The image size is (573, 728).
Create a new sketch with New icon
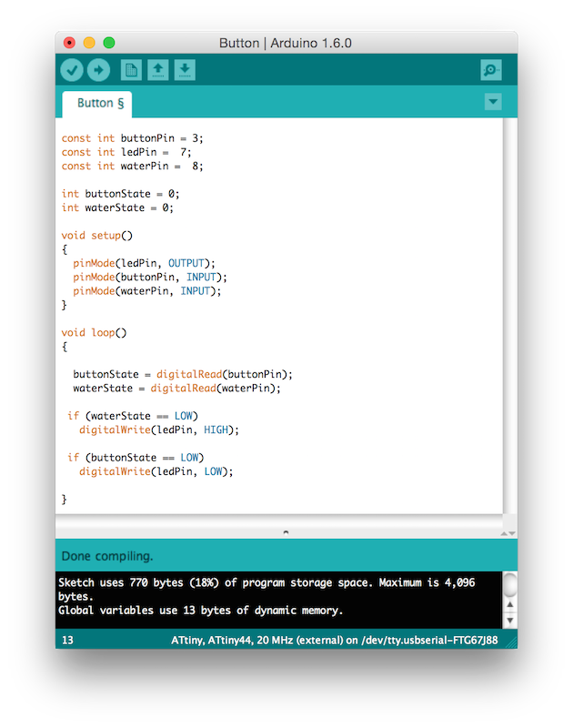point(131,70)
